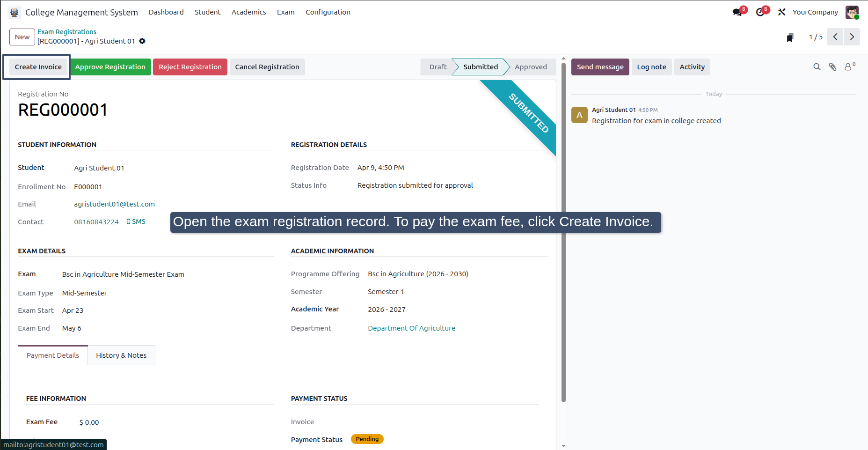This screenshot has height=450, width=868.
Task: Approve the registration with the green button
Action: click(x=110, y=67)
